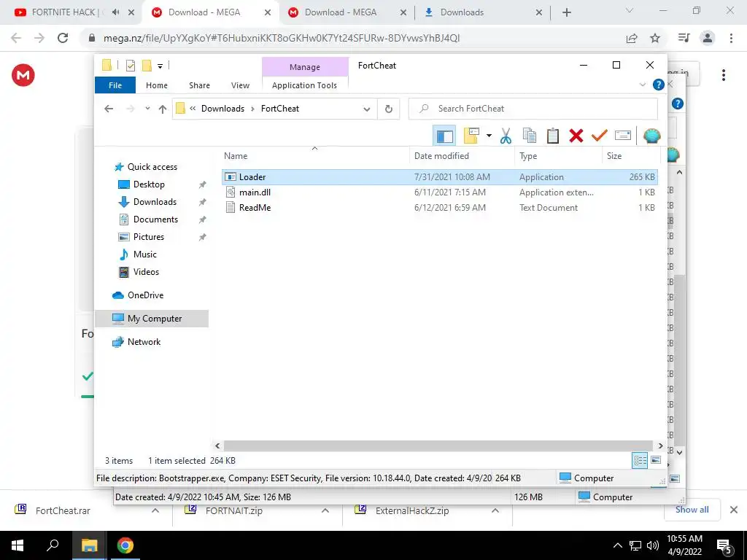Click the Rename icon in toolbar
Screen dimensions: 747x560
pos(623,136)
